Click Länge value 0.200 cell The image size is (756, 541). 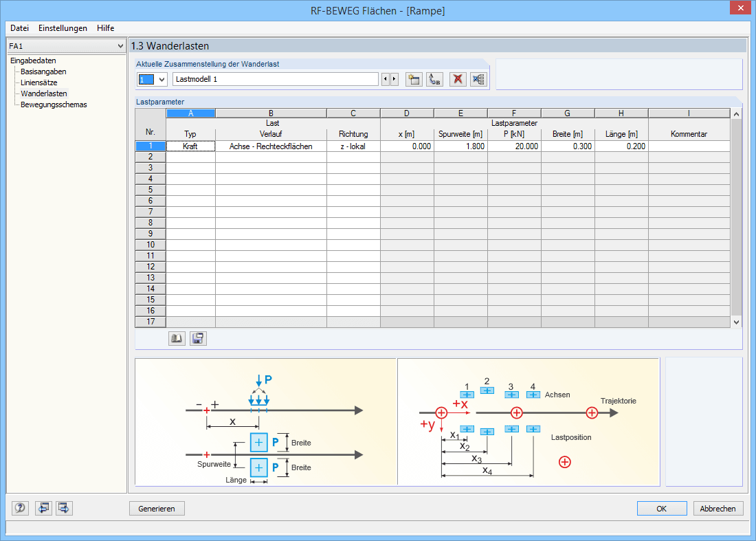(x=621, y=146)
